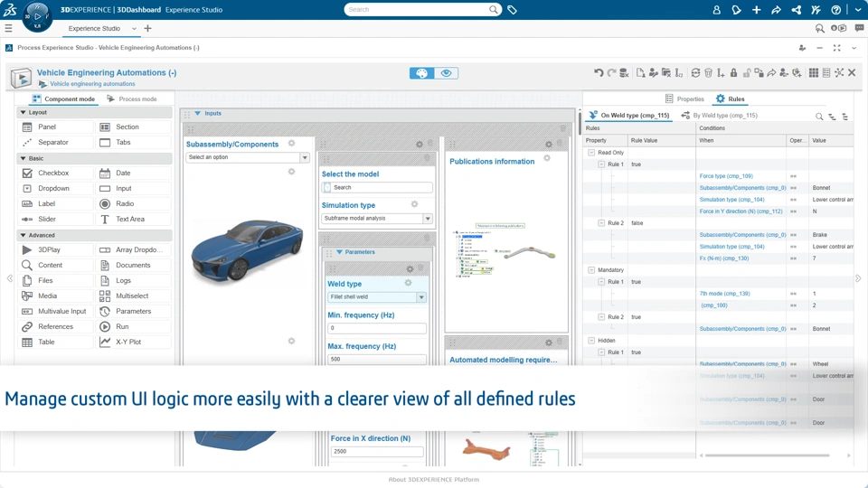
Task: Select the X-Y Plot component
Action: click(134, 342)
